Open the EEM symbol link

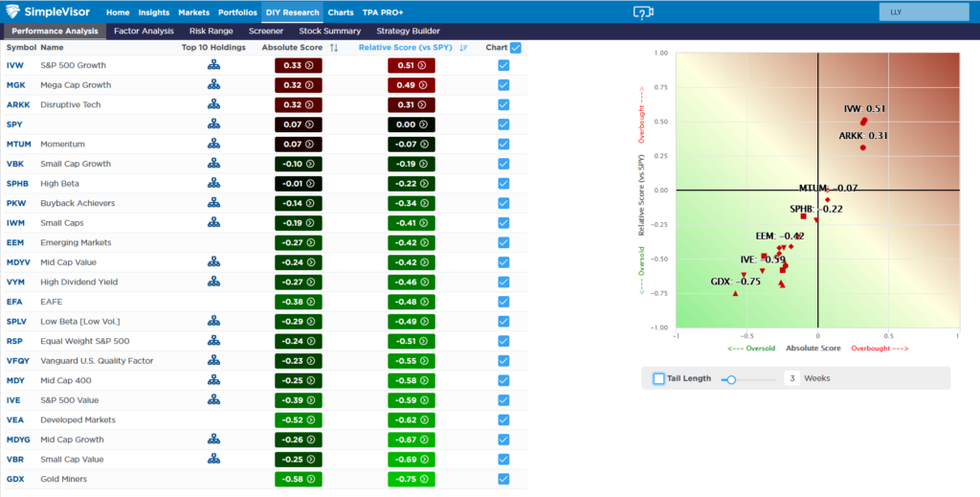(15, 242)
